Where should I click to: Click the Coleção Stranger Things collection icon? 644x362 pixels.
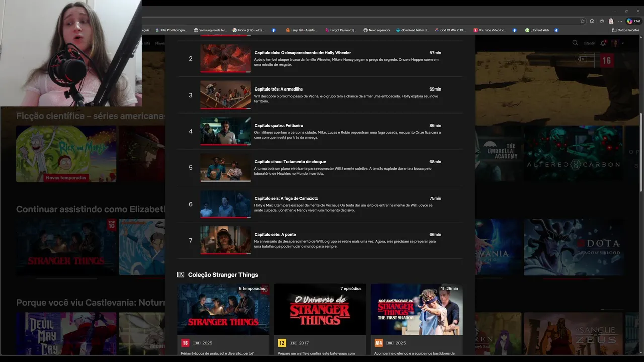(180, 275)
